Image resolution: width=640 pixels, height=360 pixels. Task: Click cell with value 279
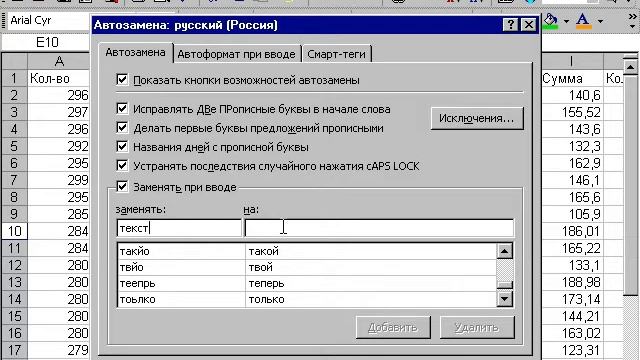pyautogui.click(x=59, y=350)
